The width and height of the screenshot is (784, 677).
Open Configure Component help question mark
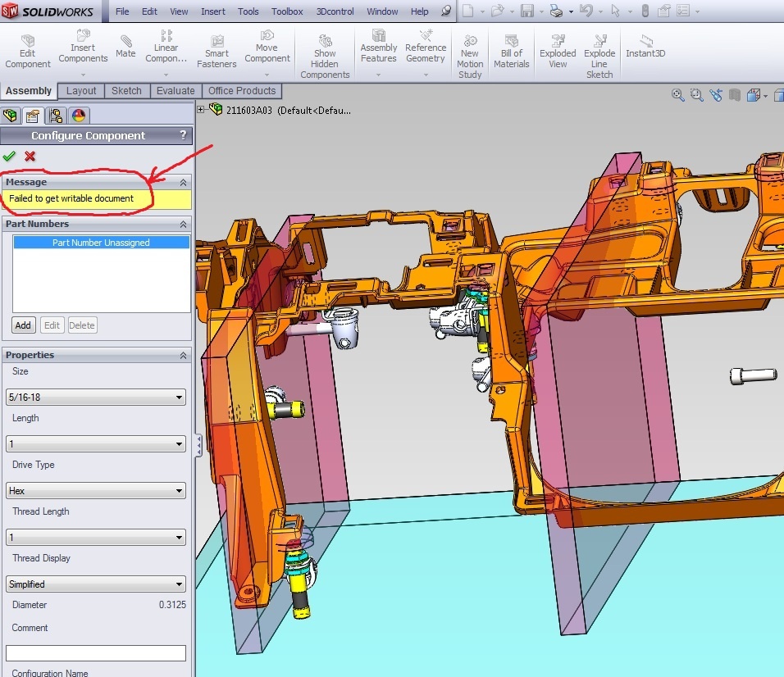coord(183,135)
